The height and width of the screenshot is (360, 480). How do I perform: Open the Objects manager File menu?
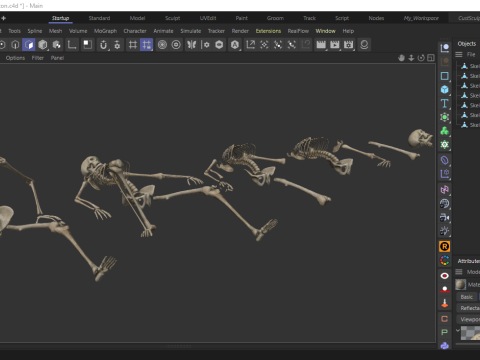tap(471, 54)
